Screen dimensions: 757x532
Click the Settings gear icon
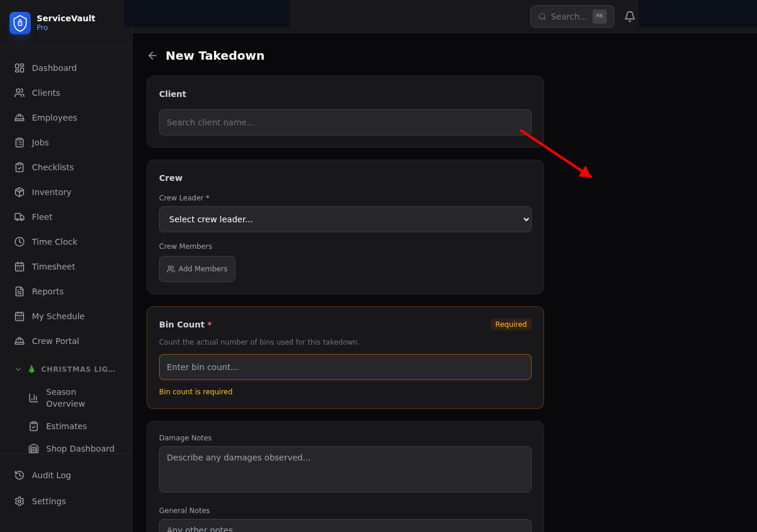20,501
